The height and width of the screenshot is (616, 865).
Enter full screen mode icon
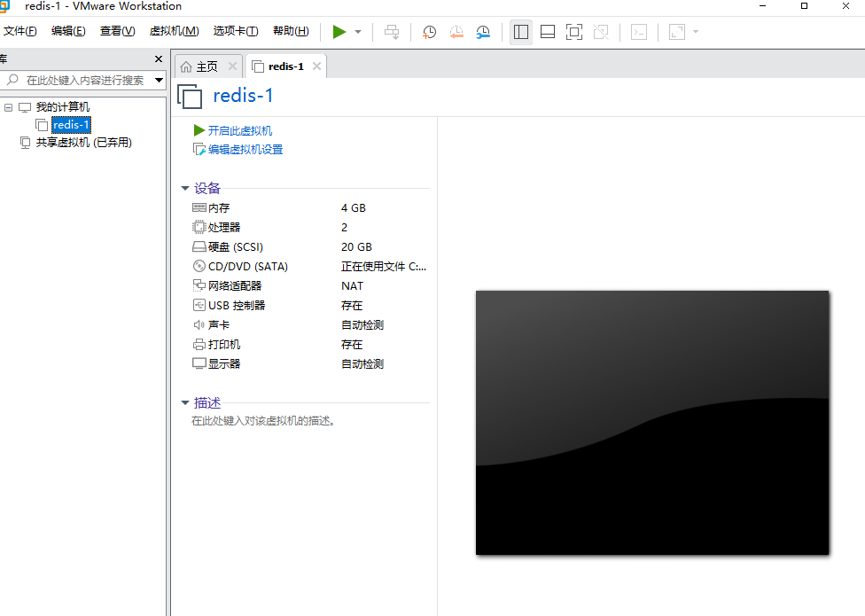574,32
